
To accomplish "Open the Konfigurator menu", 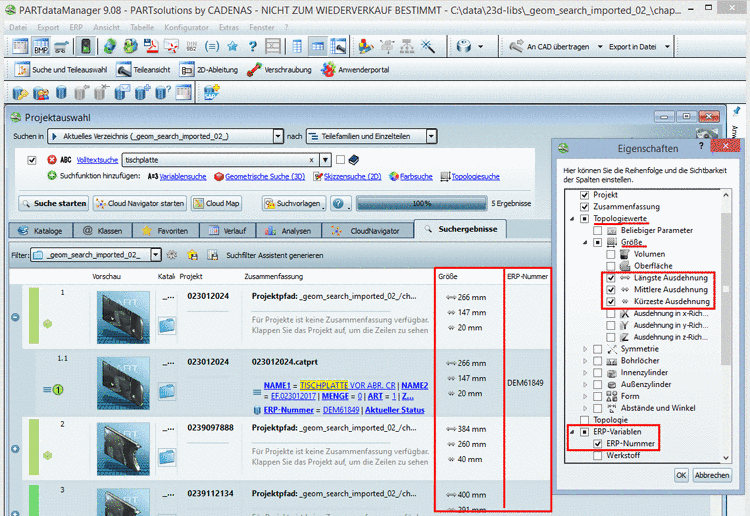I will 186,27.
